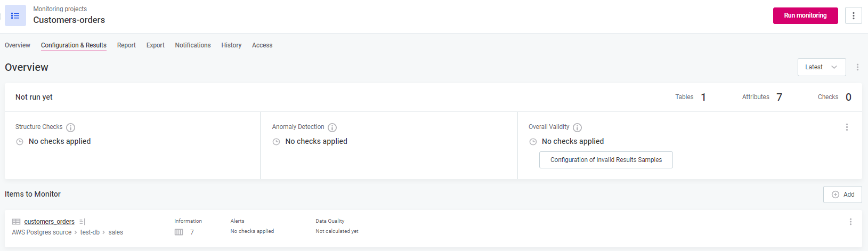Click Add to add monitored items

[x=842, y=195]
